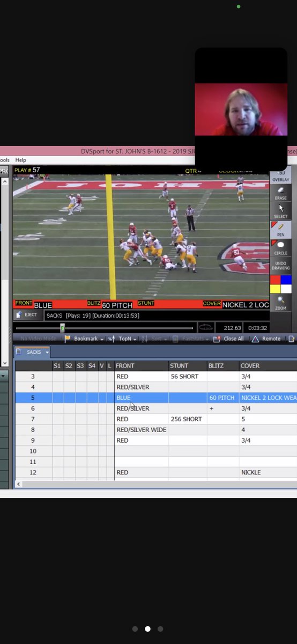297x644 pixels.
Task: Click the '256 SHORT' stunt cell
Action: (x=188, y=419)
